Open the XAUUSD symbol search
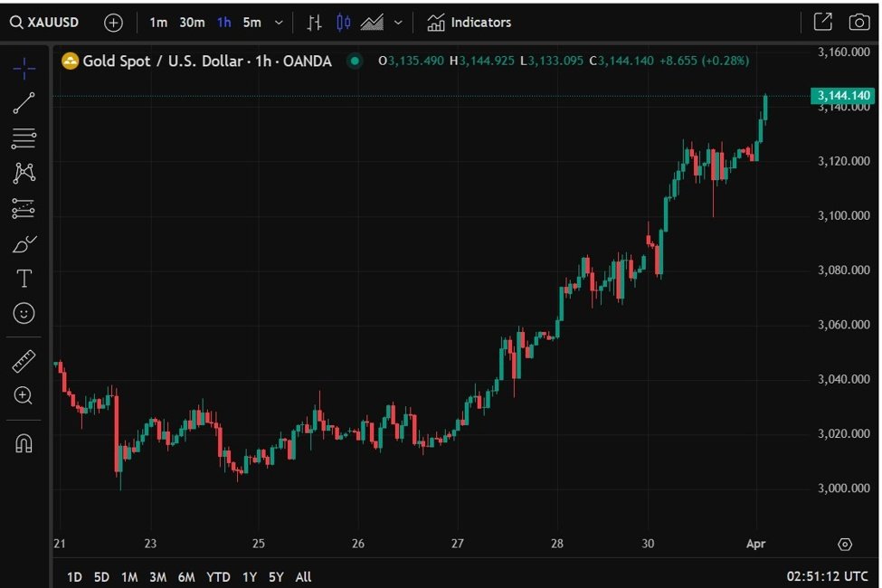Screen dimensions: 882x588 click(45, 22)
